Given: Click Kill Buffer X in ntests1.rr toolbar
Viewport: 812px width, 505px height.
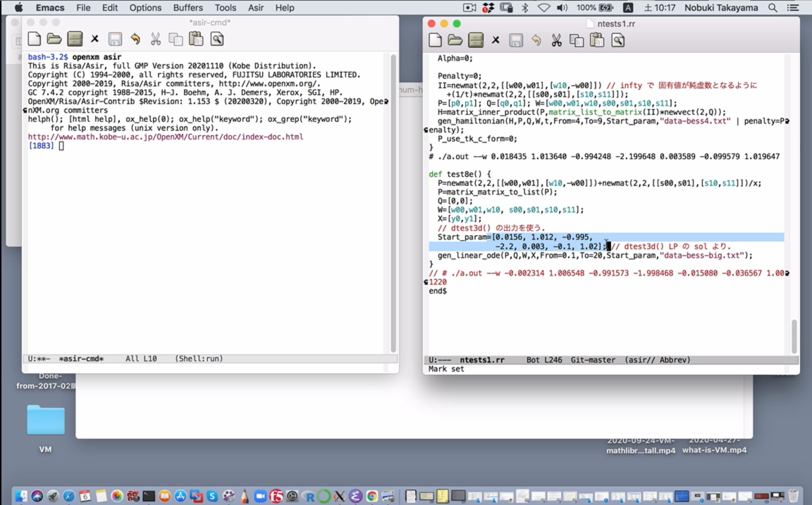Looking at the screenshot, I should click(x=496, y=40).
